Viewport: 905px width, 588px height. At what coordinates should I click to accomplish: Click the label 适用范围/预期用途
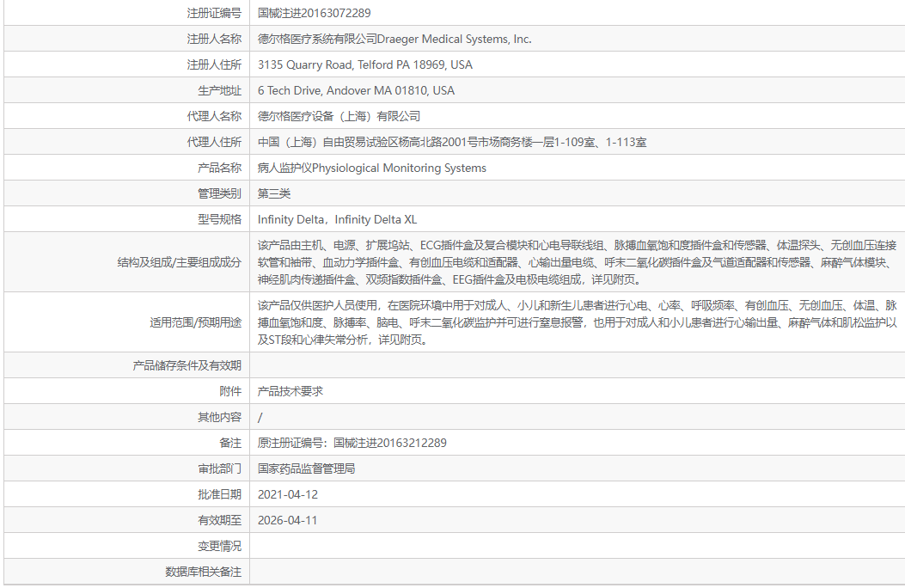click(x=195, y=322)
